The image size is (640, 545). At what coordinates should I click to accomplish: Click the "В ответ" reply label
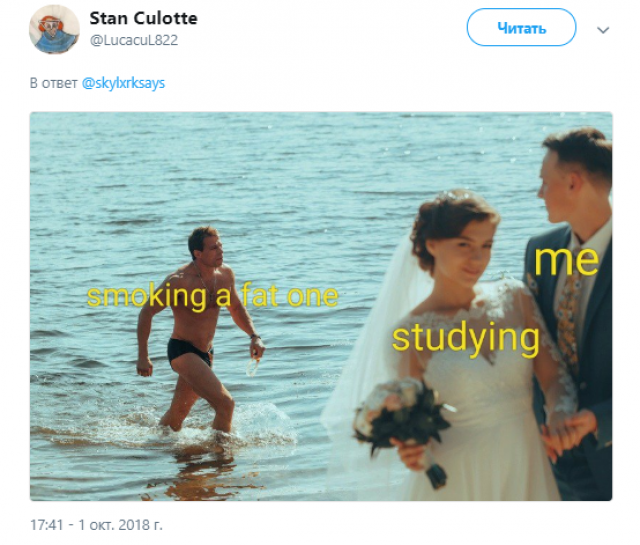pos(53,83)
